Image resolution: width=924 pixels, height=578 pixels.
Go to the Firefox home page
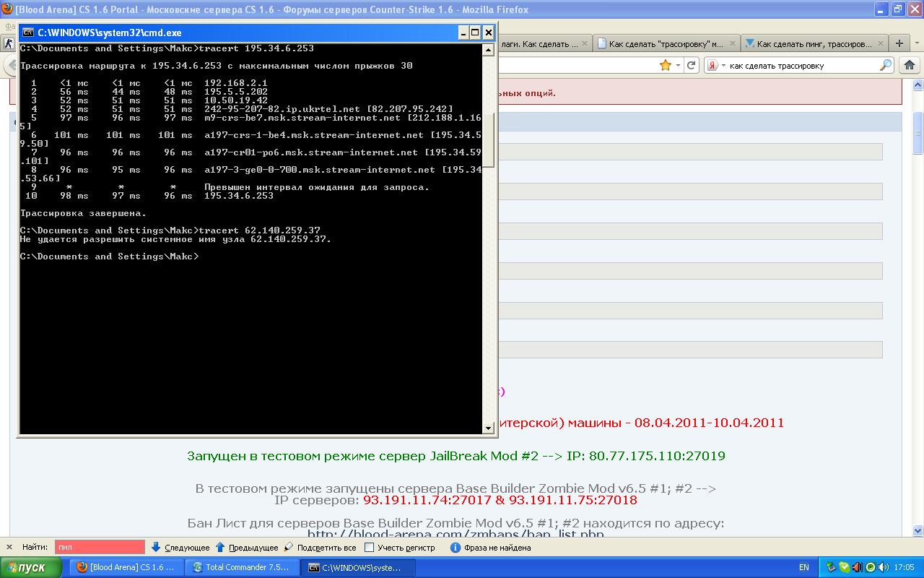point(910,65)
